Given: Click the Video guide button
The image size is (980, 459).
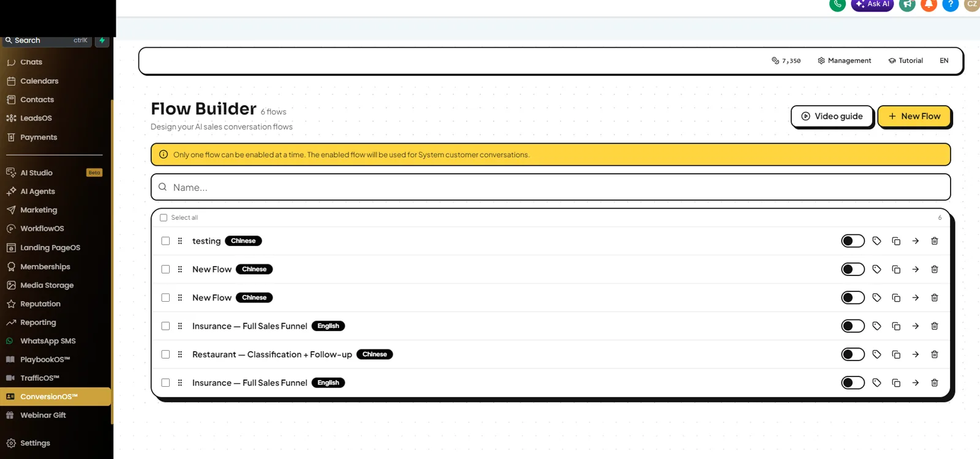Looking at the screenshot, I should pyautogui.click(x=832, y=116).
